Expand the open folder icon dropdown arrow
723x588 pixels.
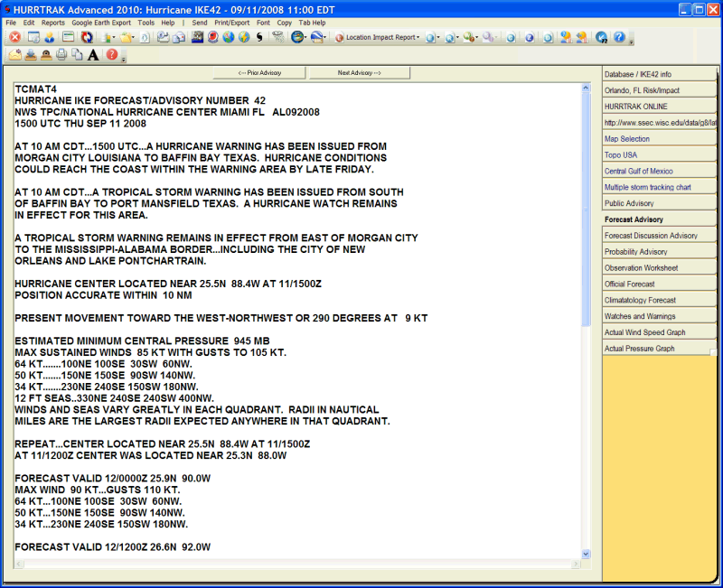135,38
